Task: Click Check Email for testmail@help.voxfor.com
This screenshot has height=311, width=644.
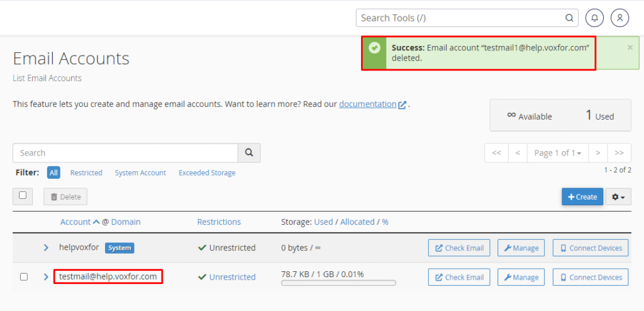Action: click(459, 277)
